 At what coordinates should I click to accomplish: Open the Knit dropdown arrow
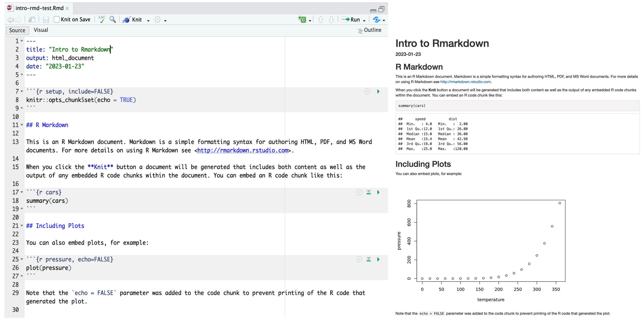[x=148, y=21]
